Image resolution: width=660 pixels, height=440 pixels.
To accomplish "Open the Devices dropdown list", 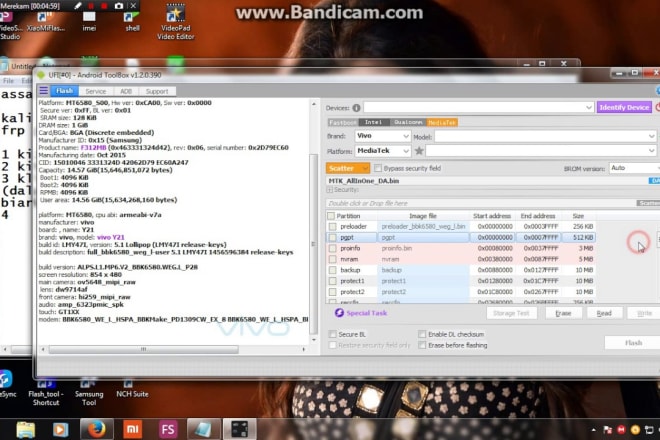I will click(x=479, y=108).
